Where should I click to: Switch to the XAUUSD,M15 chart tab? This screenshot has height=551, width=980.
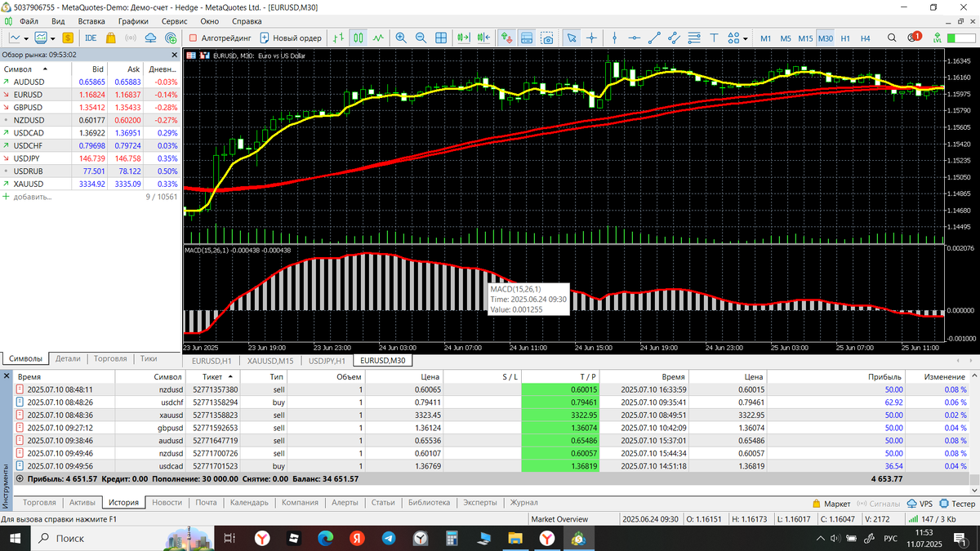pos(270,360)
